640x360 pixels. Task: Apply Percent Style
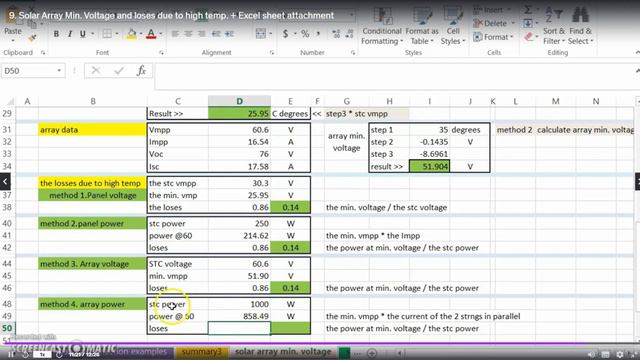[x=305, y=34]
